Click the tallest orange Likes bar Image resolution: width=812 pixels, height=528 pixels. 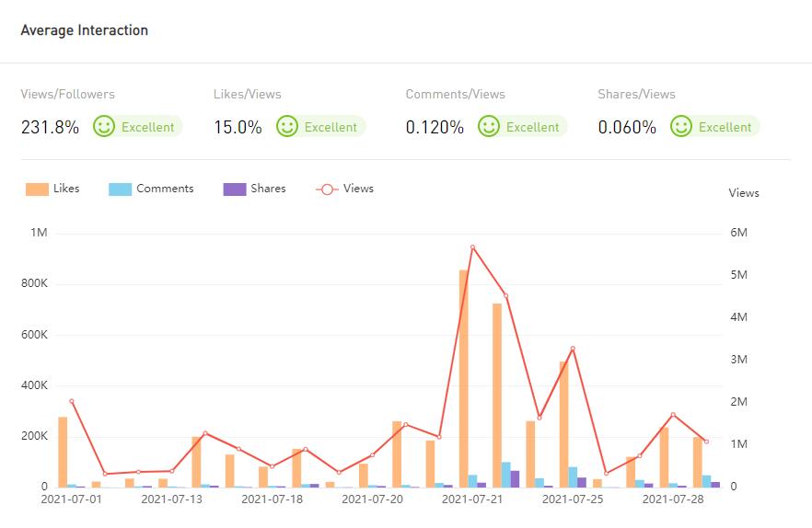tap(464, 377)
